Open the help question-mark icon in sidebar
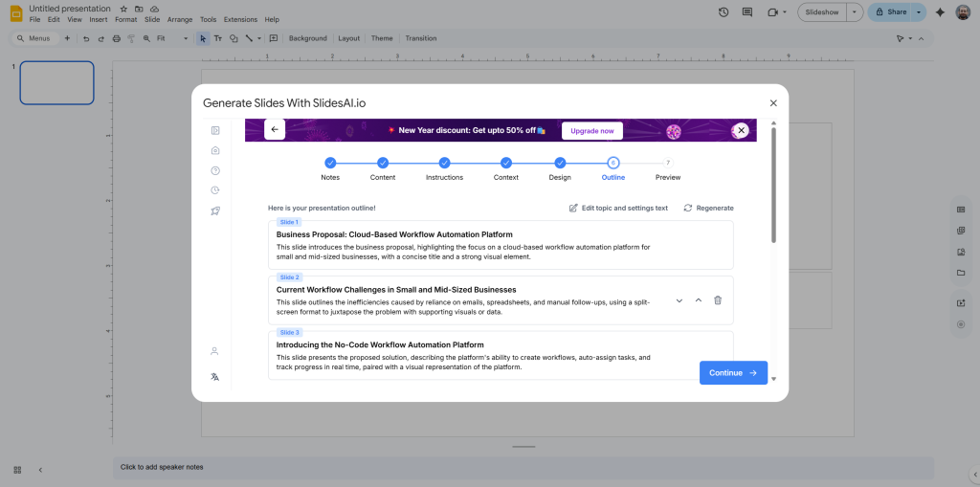This screenshot has height=487, width=980. point(215,170)
